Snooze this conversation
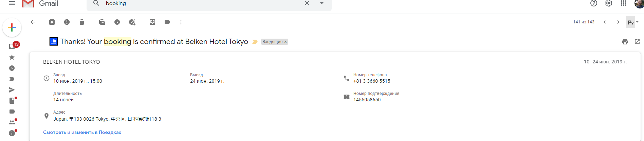 117,22
